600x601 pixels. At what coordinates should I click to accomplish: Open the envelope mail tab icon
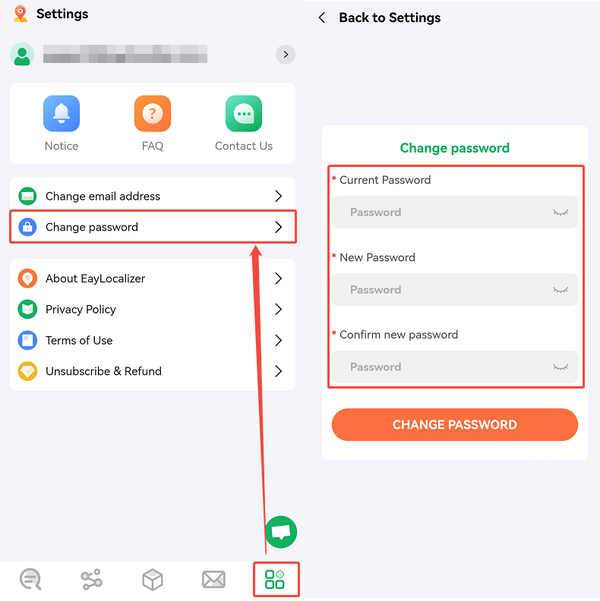tap(214, 579)
